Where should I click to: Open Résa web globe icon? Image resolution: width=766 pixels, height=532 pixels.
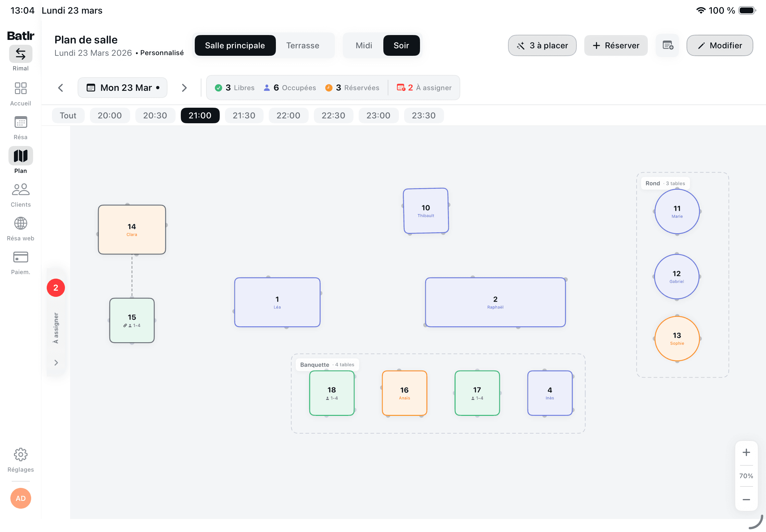(21, 224)
